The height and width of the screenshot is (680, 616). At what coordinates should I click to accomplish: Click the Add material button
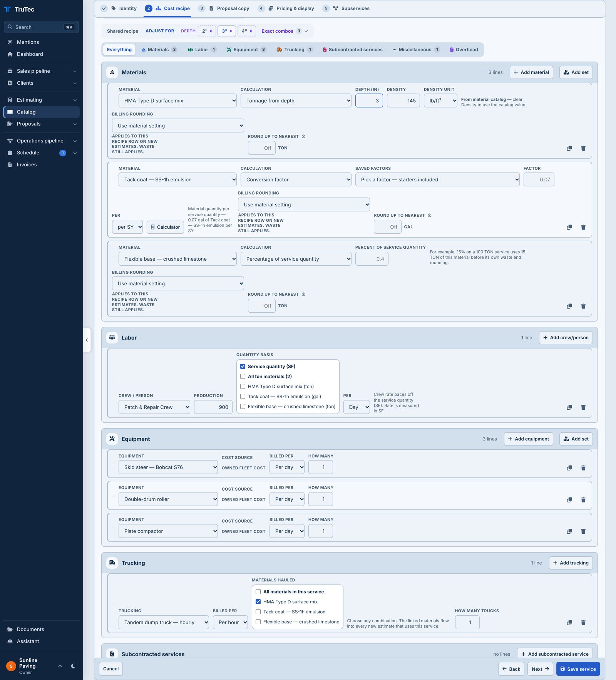point(531,72)
